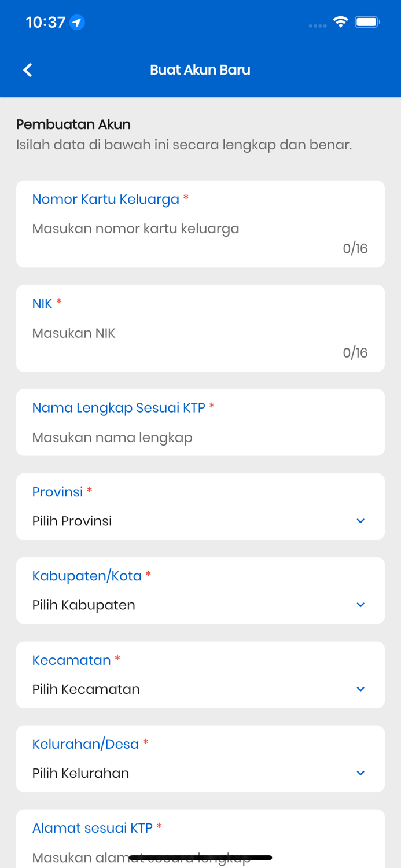
Task: Open the Kecamatan dropdown
Action: click(x=200, y=689)
